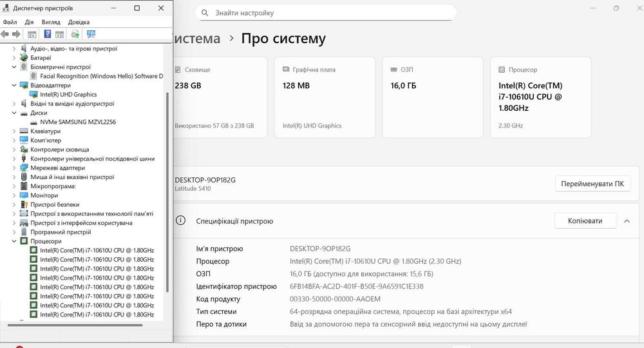Click info icon beside Специфікації пристрою
This screenshot has width=644, height=348.
pos(181,221)
